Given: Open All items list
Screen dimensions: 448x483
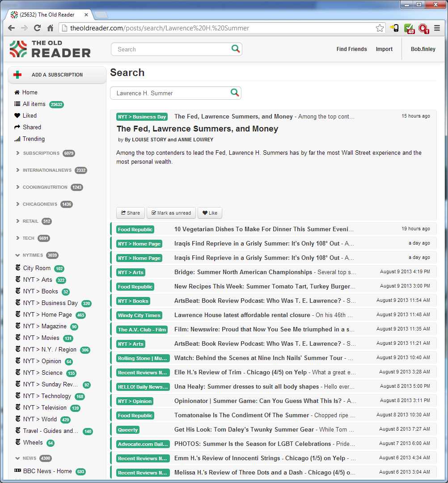Looking at the screenshot, I should [x=34, y=104].
